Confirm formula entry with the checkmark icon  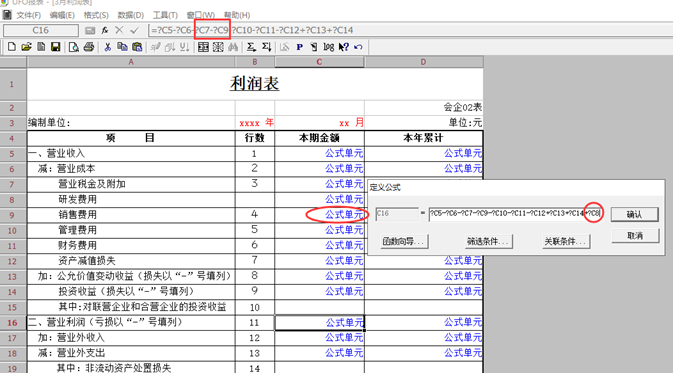click(134, 30)
